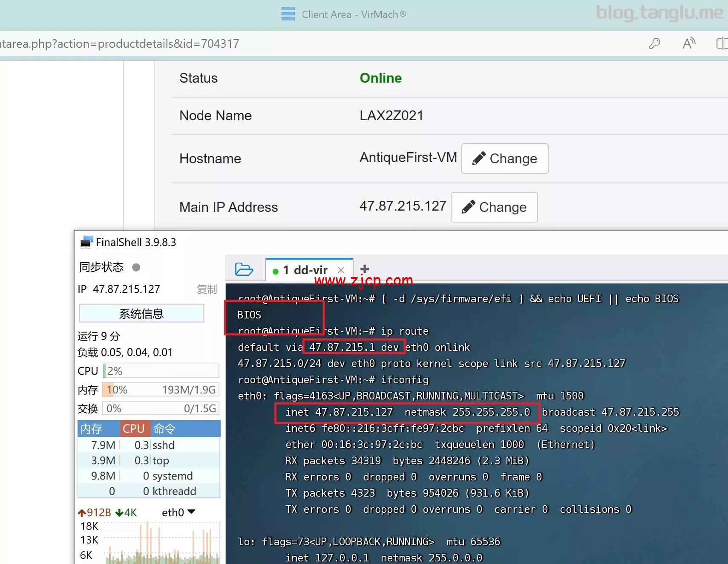Screen dimensions: 728x564
Task: Click the split screen icon
Action: [722, 43]
